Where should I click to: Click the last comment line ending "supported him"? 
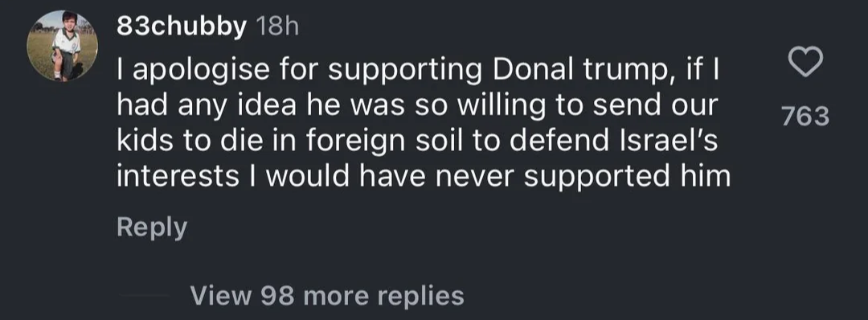pyautogui.click(x=424, y=177)
